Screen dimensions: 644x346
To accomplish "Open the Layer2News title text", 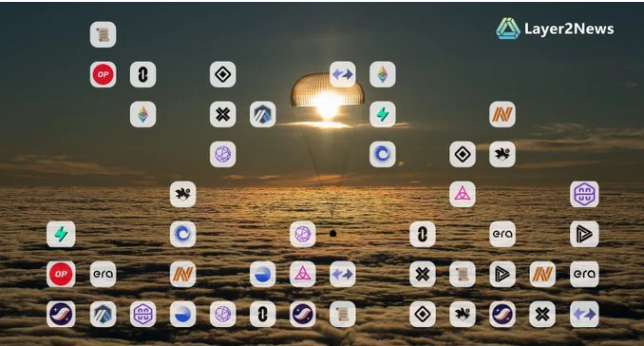I will point(569,29).
